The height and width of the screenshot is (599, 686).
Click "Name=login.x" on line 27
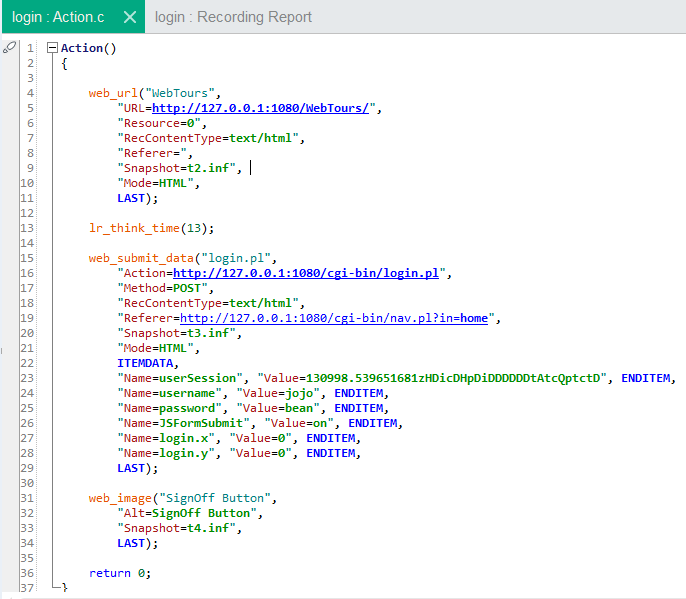166,438
